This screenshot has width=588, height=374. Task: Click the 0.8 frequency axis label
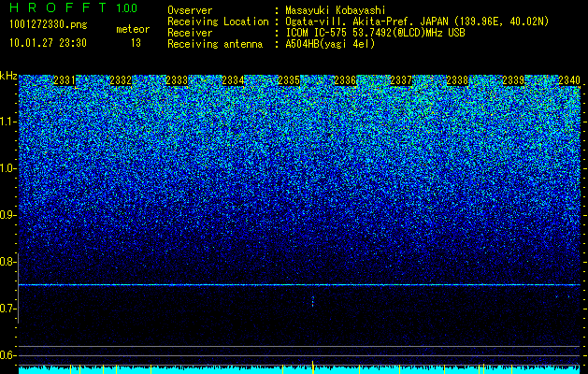(x=7, y=262)
